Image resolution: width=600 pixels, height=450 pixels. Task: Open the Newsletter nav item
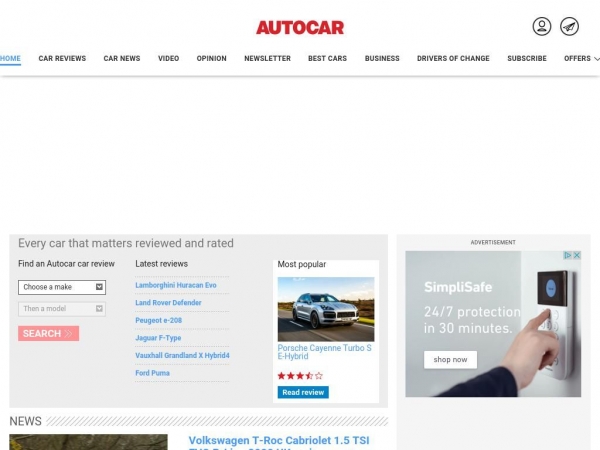267,59
